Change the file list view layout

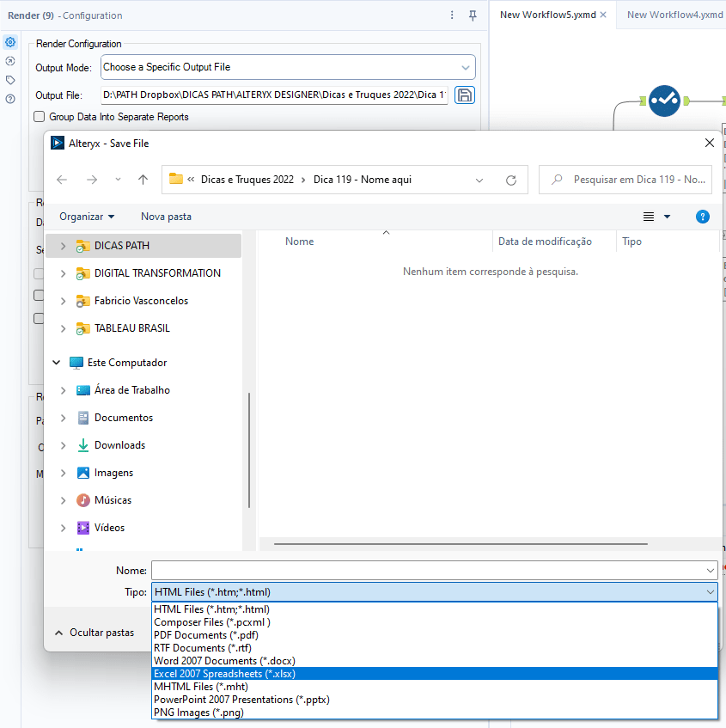pos(649,217)
